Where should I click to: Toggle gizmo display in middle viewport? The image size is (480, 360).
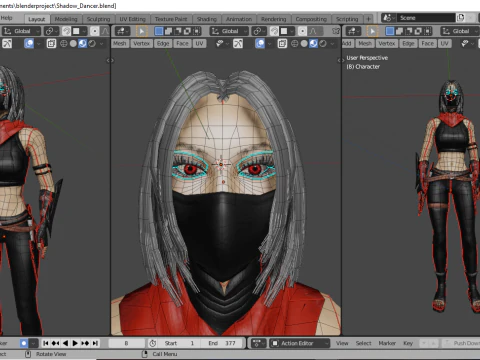238,44
